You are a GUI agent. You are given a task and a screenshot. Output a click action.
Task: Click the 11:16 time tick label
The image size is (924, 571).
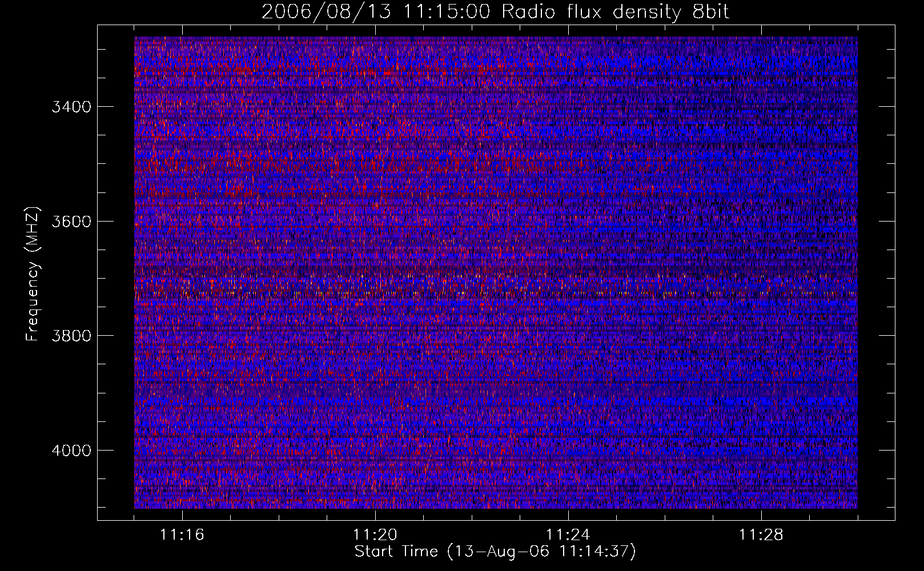[x=182, y=535]
